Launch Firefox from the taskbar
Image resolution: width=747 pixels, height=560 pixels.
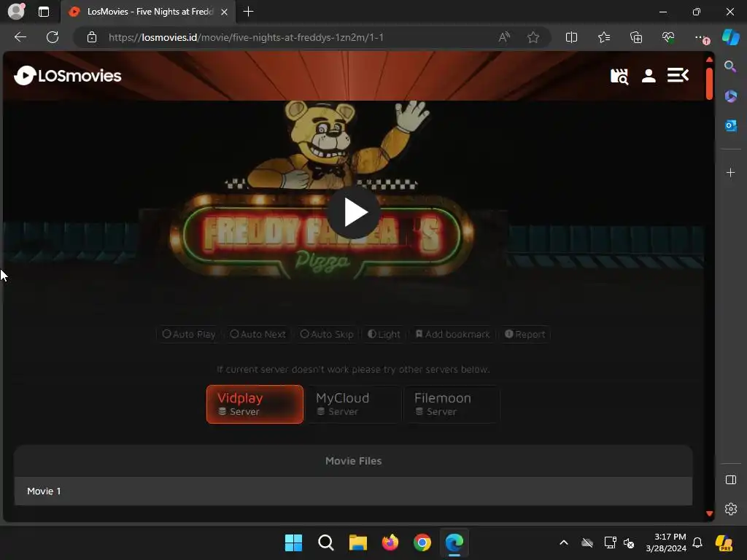(x=390, y=542)
